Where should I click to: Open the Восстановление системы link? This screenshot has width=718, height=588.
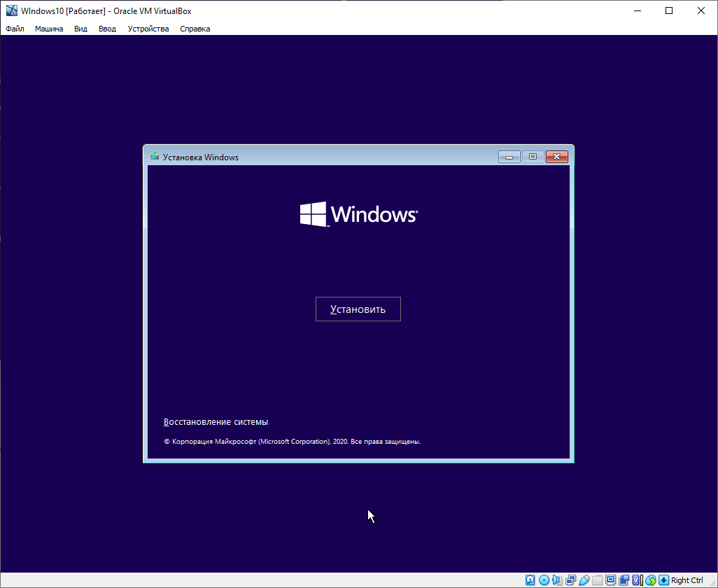click(216, 422)
